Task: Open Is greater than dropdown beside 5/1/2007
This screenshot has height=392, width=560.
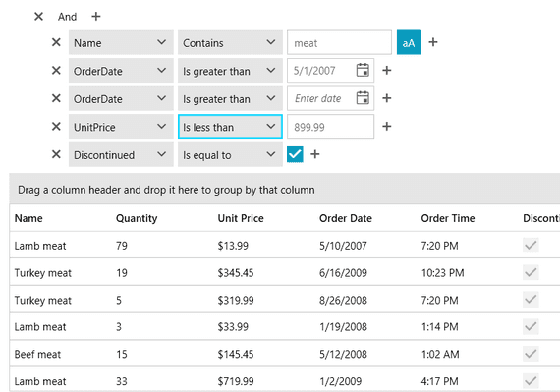Action: (x=230, y=71)
